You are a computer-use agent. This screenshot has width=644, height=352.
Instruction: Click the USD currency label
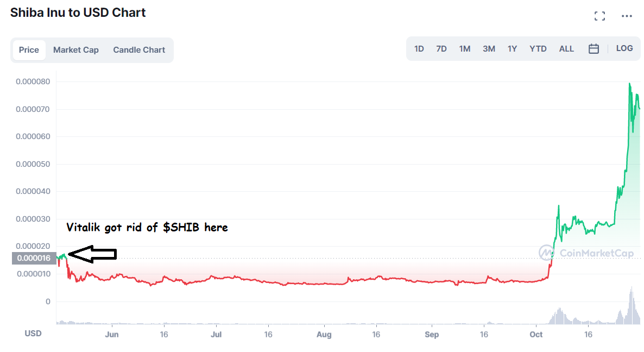[33, 333]
